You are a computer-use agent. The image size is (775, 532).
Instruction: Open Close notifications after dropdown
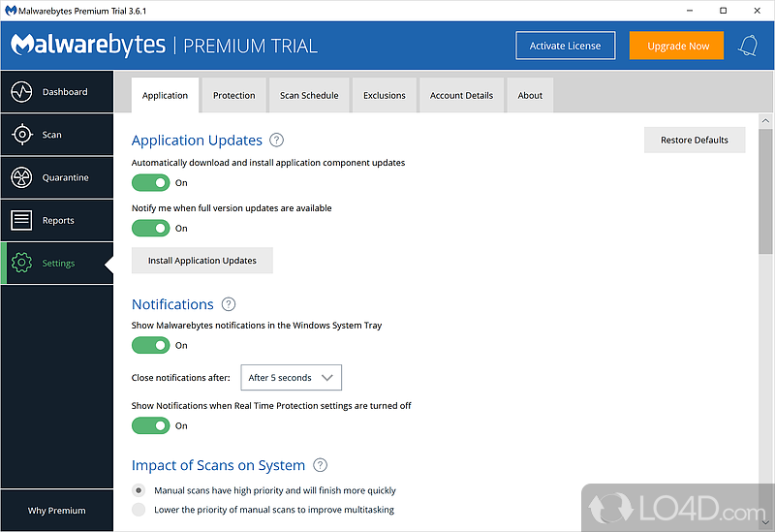pos(292,378)
